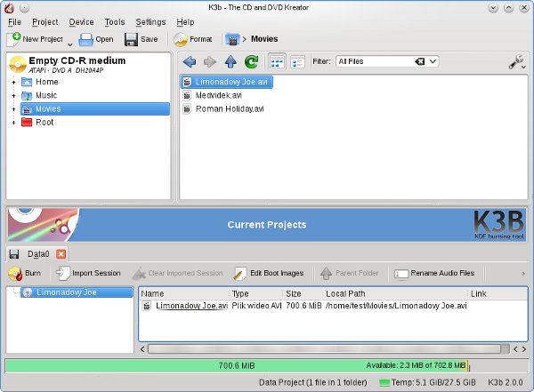This screenshot has height=392, width=534.
Task: Click the Link column header
Action: (498, 293)
